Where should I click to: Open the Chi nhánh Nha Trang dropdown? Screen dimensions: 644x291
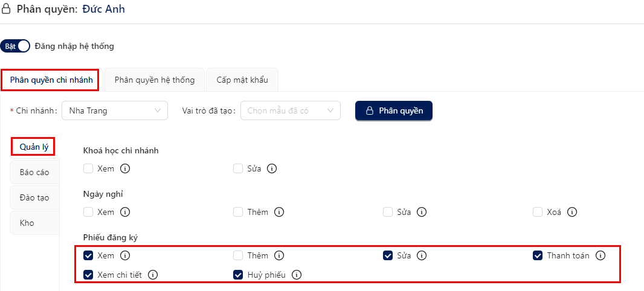[x=115, y=111]
